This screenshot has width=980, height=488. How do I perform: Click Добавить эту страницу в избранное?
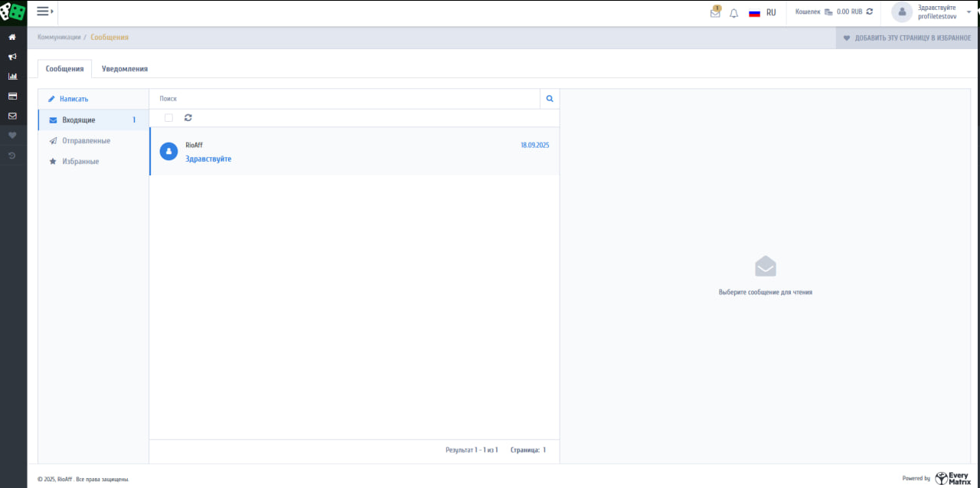coord(907,38)
